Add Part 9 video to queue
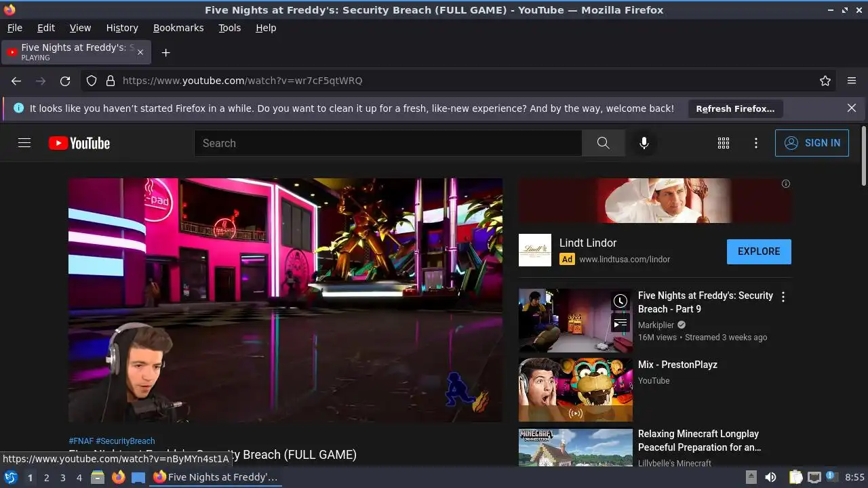The height and width of the screenshot is (488, 868). tap(620, 323)
